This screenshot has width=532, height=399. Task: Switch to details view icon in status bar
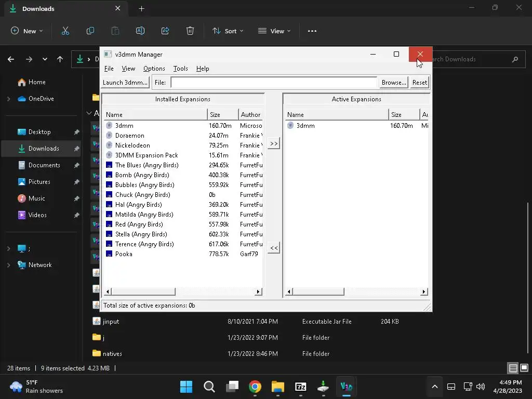coord(513,368)
